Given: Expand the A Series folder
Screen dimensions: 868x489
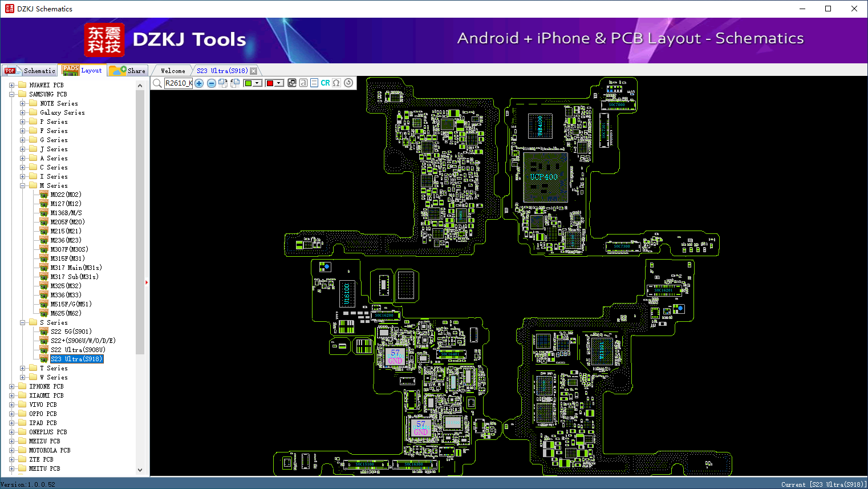Looking at the screenshot, I should (x=22, y=158).
